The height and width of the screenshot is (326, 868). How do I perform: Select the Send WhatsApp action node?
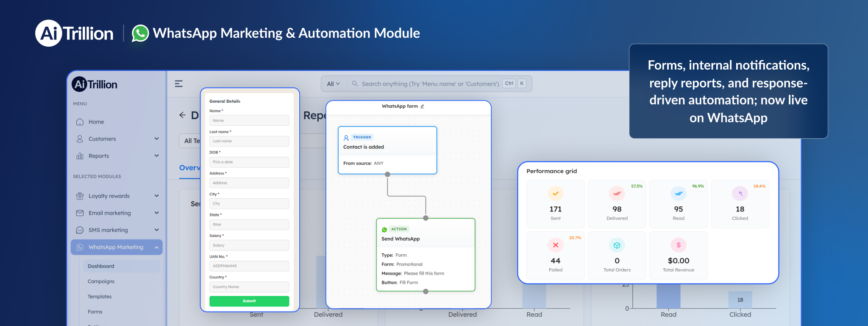coord(426,255)
